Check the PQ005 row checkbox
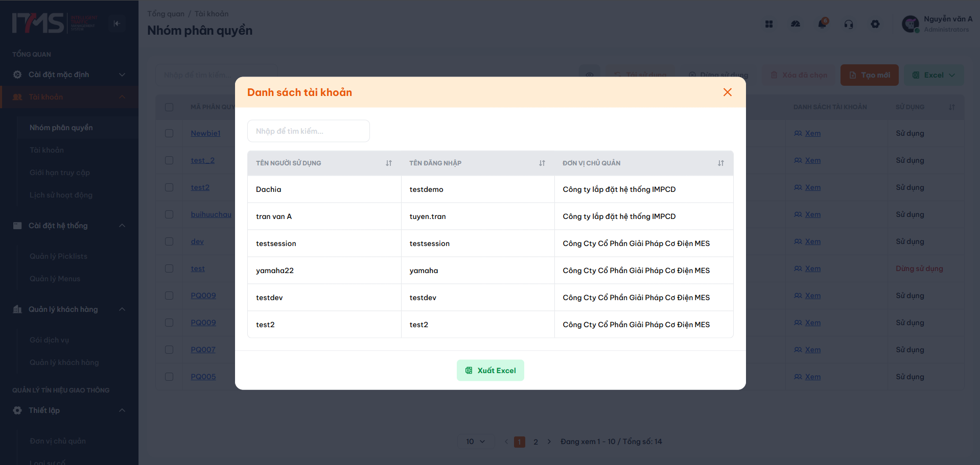Screen dimensions: 980x465 pos(169,377)
